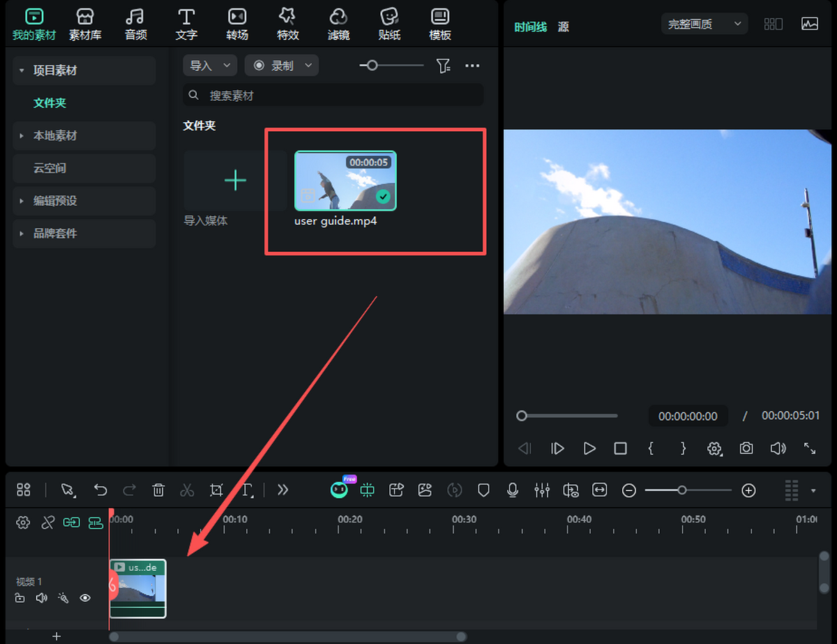Open the 完整画质 quality dropdown
This screenshot has height=644, width=837.
[704, 24]
